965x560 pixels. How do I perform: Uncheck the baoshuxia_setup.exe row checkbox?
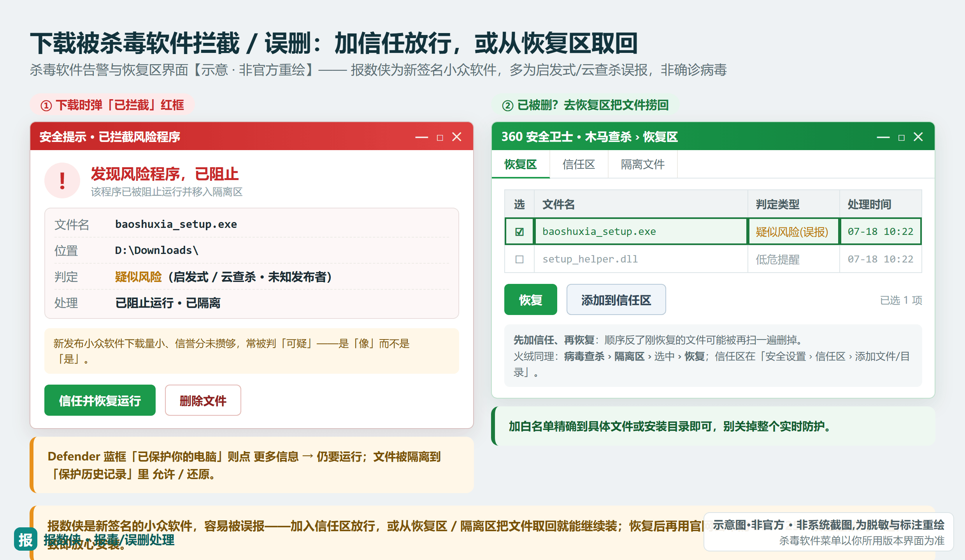[519, 232]
